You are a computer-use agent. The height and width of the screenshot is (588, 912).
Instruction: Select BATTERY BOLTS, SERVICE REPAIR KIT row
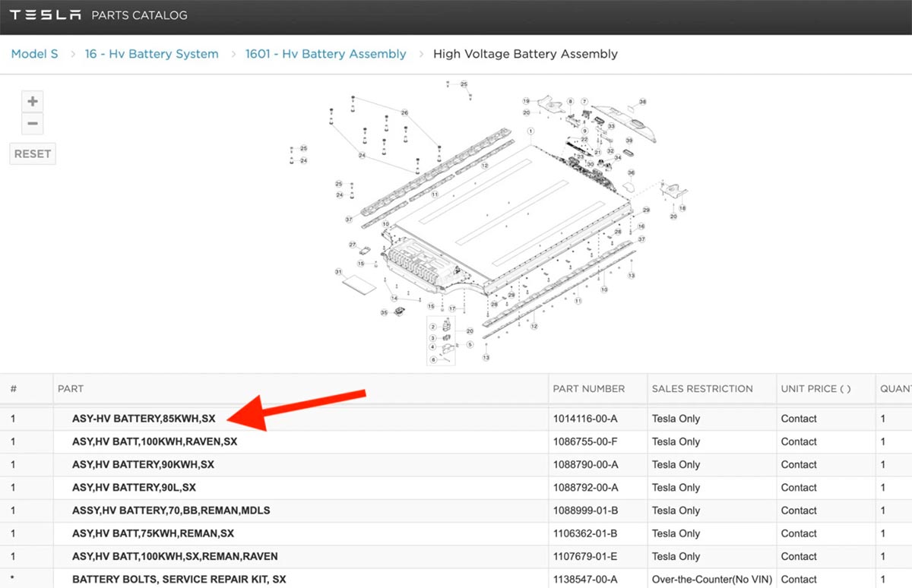point(179,579)
